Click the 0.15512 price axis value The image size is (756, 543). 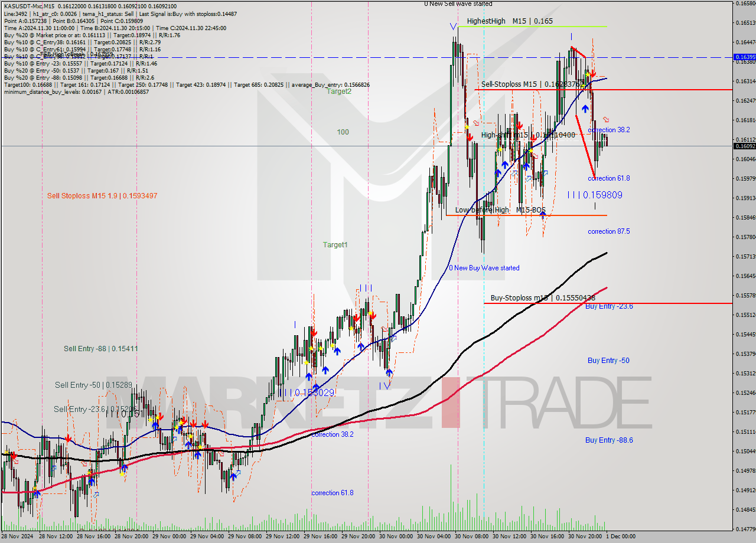pyautogui.click(x=745, y=315)
